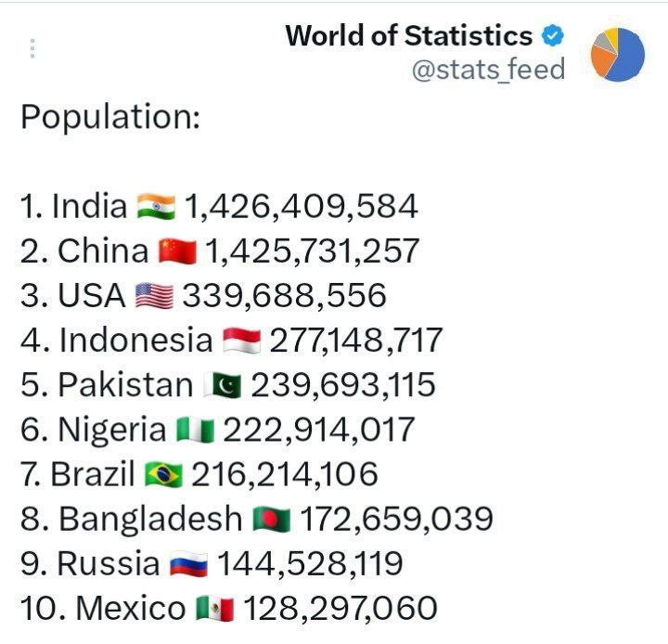The image size is (668, 644).
Task: Open the World of Statistics profile name
Action: coord(408,36)
